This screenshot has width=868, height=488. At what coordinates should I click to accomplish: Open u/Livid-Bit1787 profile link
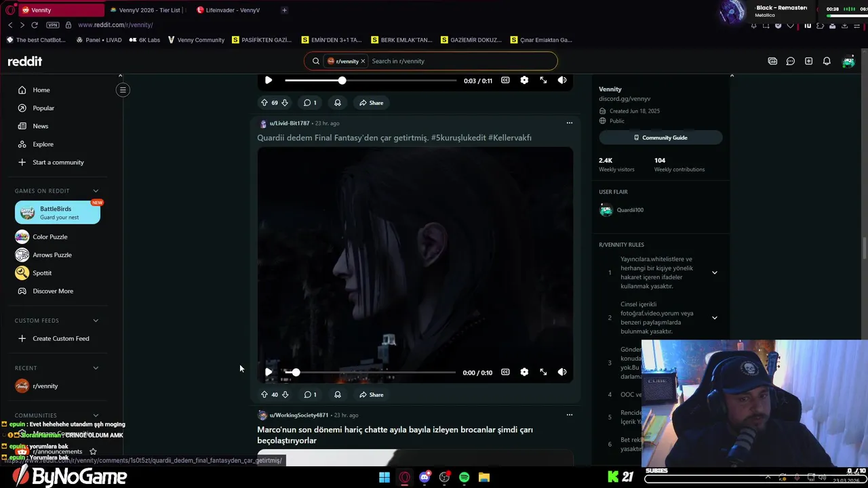pos(289,123)
